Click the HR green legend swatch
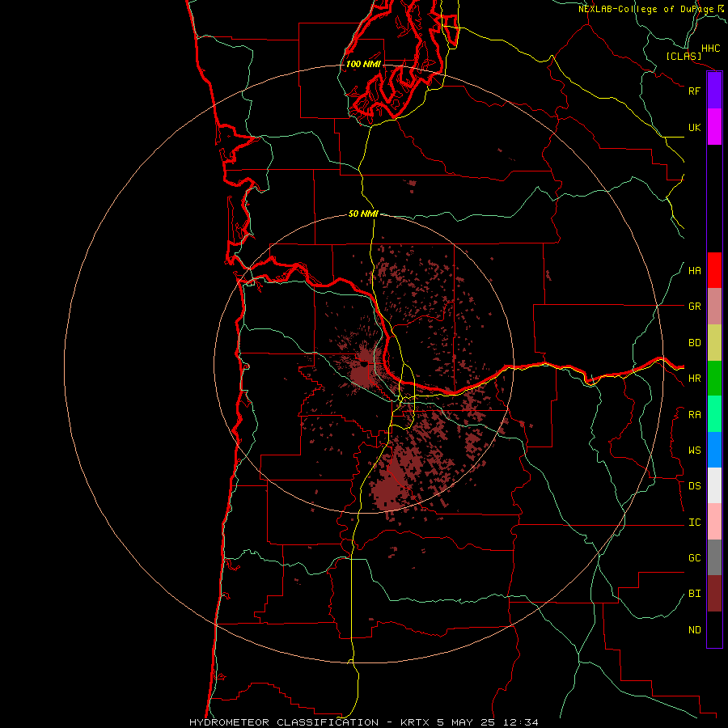728x728 pixels. tap(714, 379)
